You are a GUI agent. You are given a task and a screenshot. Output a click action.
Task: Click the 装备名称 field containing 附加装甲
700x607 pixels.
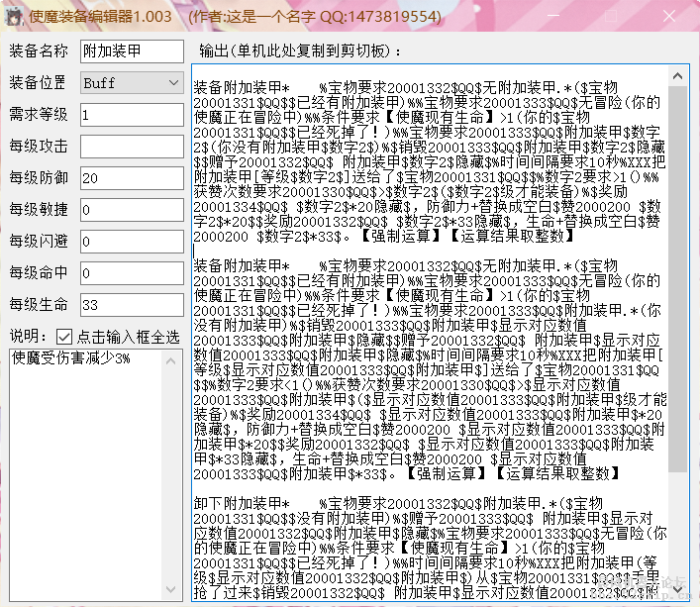pos(131,51)
